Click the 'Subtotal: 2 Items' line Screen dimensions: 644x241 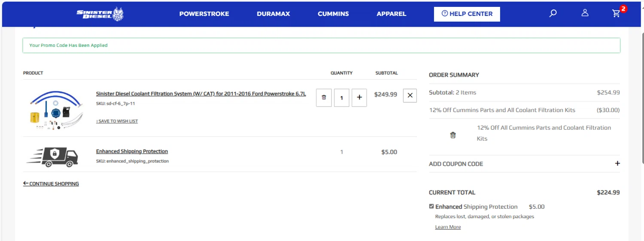tap(453, 92)
